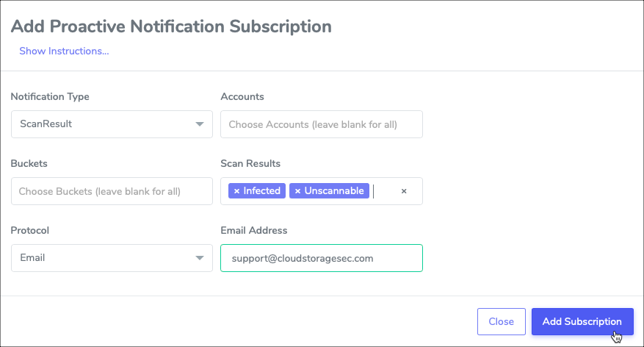Select the Infected tag label
The width and height of the screenshot is (644, 347).
pyautogui.click(x=261, y=190)
